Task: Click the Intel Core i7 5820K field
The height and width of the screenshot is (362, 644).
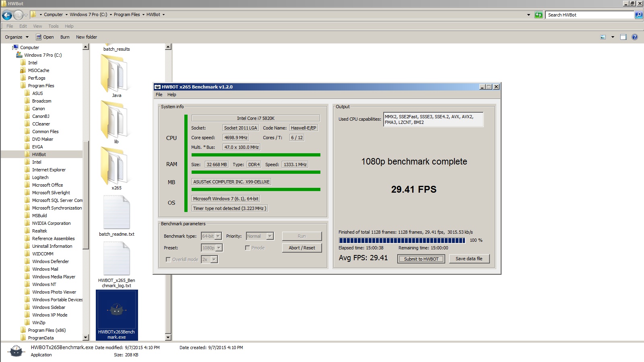Action: pyautogui.click(x=256, y=118)
